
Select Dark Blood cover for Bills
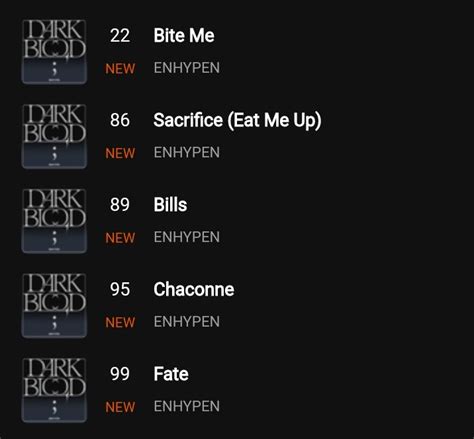click(54, 221)
